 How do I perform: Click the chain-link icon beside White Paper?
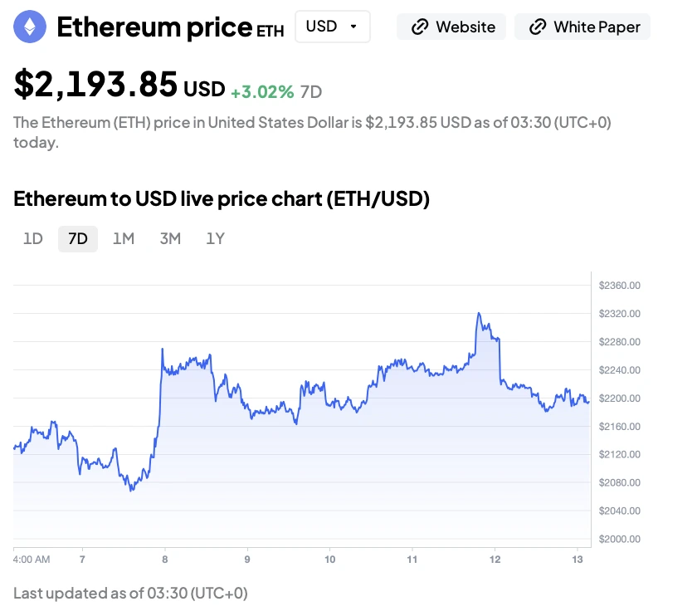(x=539, y=27)
